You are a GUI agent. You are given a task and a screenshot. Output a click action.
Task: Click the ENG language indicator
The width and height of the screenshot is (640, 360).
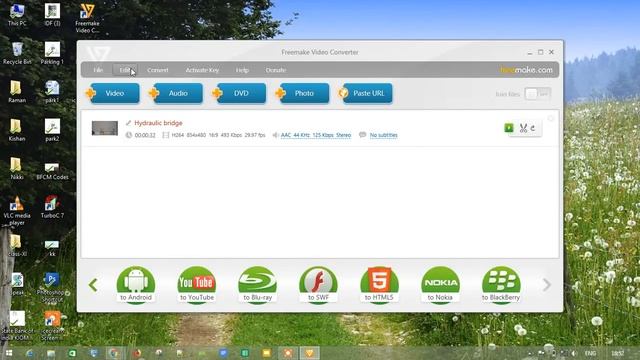pyautogui.click(x=590, y=353)
